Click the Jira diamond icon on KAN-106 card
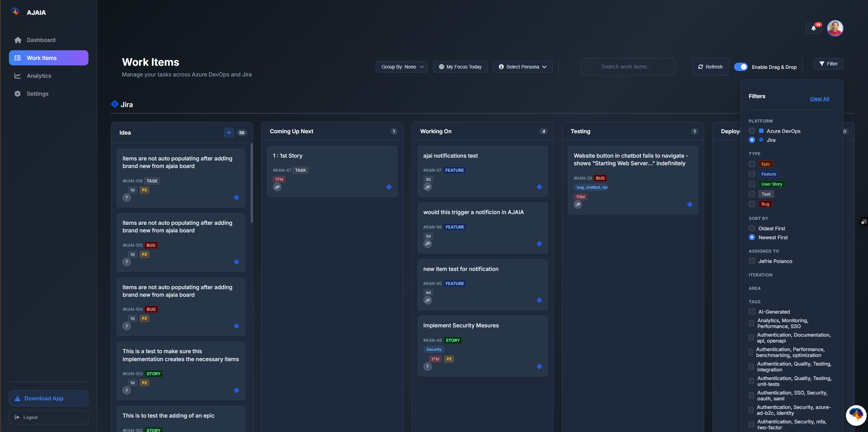The height and width of the screenshot is (432, 868). click(237, 198)
